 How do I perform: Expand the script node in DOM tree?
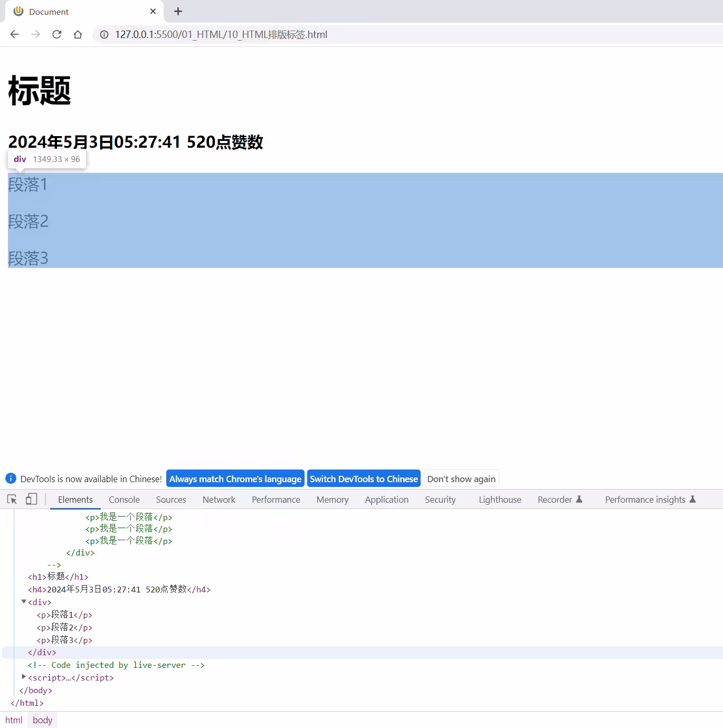coord(24,677)
